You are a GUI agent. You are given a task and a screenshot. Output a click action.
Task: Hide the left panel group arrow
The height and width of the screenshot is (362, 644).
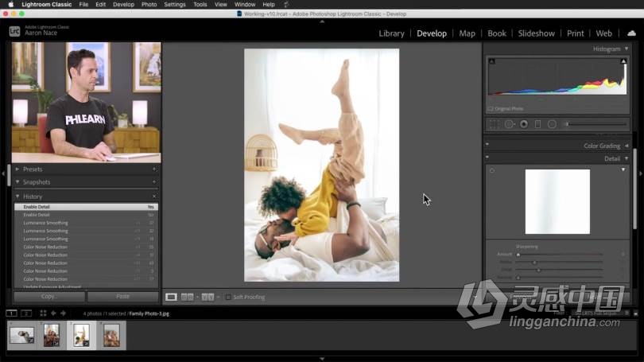(x=3, y=173)
